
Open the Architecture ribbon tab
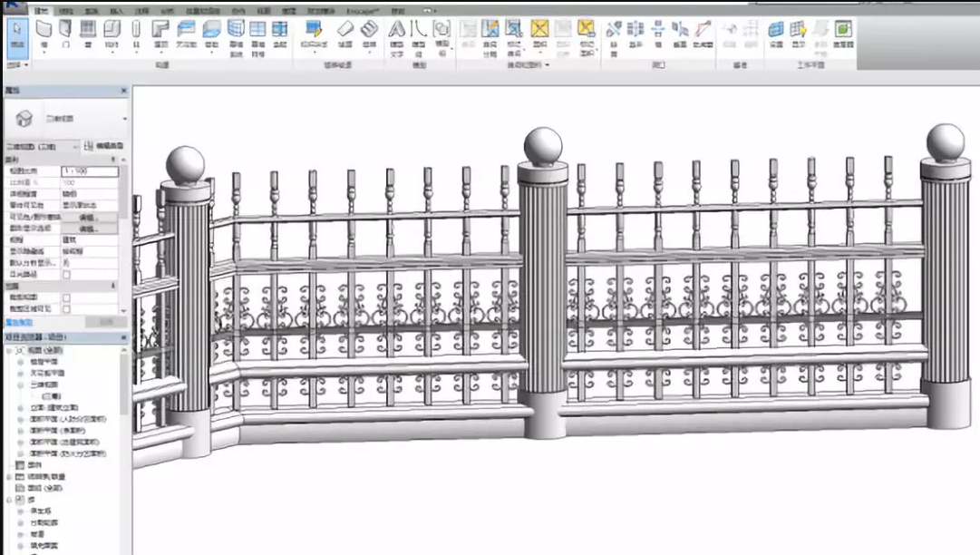click(x=42, y=10)
